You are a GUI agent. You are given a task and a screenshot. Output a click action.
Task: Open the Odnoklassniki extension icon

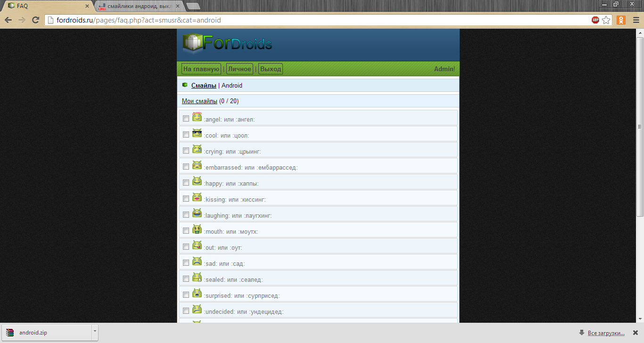[621, 20]
